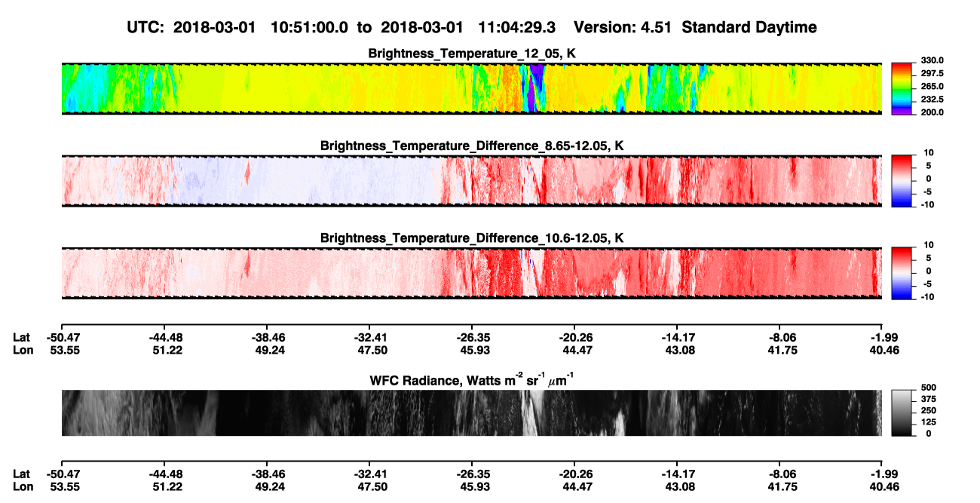Click the grayscale WFC radiance colorbar

(902, 413)
